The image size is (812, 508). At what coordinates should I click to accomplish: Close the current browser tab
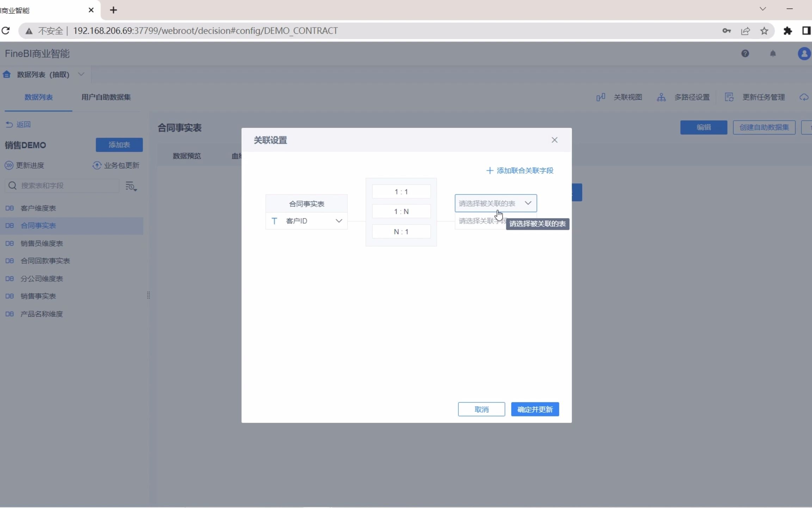point(91,10)
